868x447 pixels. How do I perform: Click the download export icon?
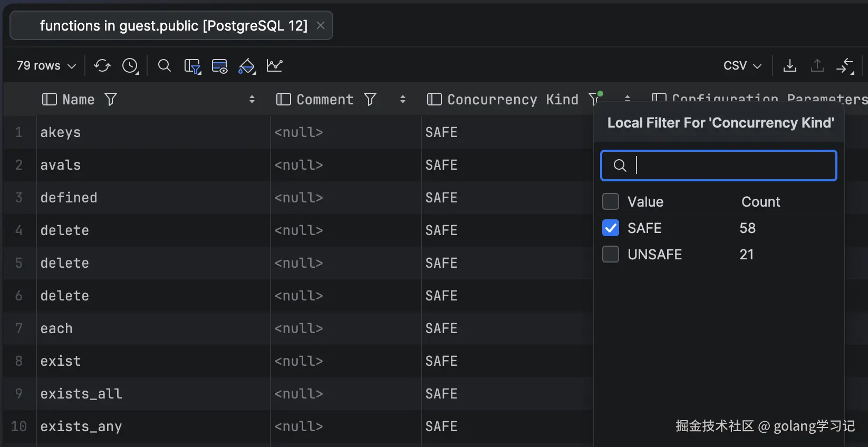click(789, 66)
